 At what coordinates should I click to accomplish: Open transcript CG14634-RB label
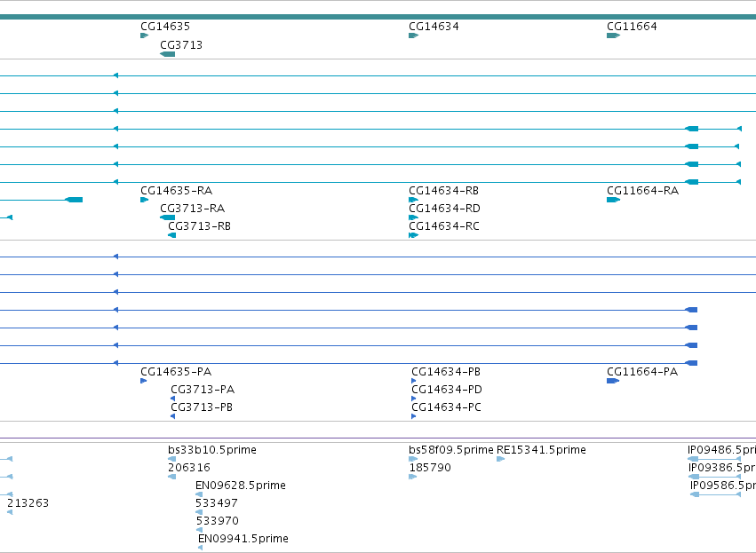tap(443, 191)
